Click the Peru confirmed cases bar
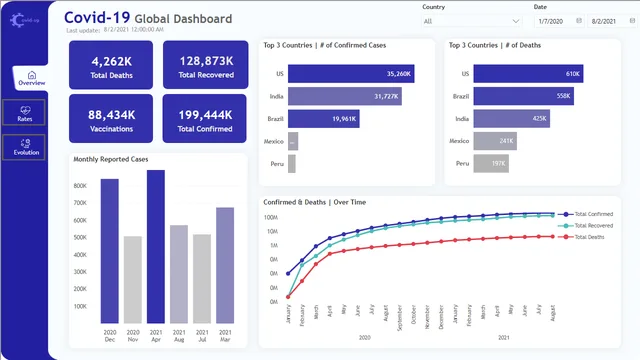The image size is (640, 360). pos(292,164)
